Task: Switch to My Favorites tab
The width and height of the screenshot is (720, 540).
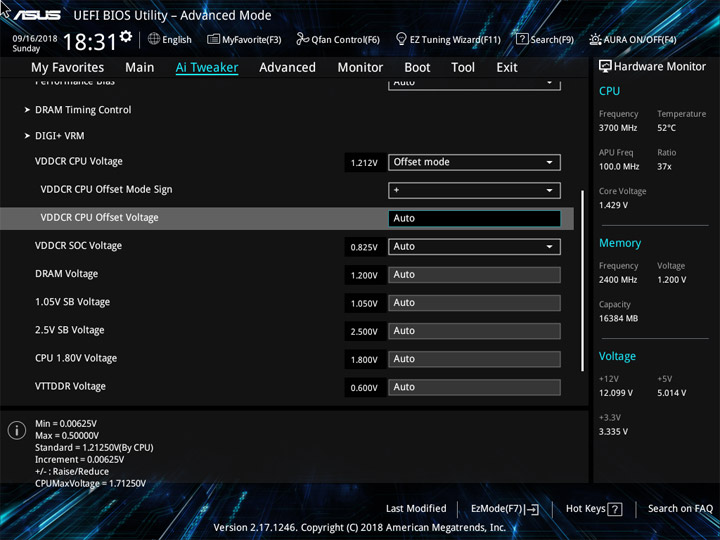Action: pyautogui.click(x=68, y=68)
